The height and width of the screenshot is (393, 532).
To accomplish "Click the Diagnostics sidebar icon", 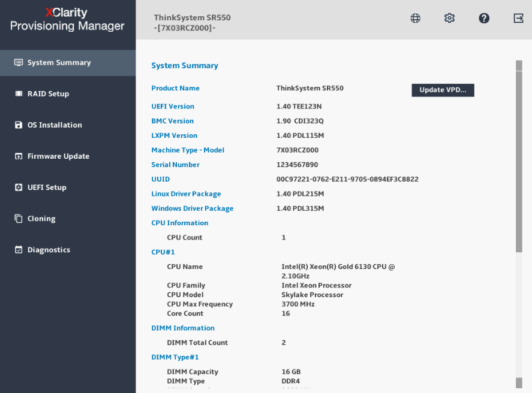I will pyautogui.click(x=19, y=250).
